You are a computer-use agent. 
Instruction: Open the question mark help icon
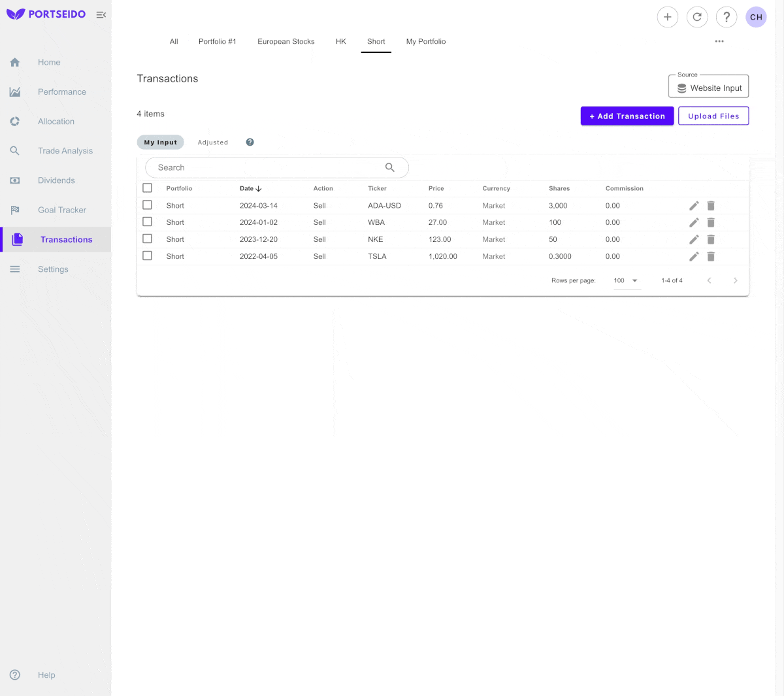727,17
